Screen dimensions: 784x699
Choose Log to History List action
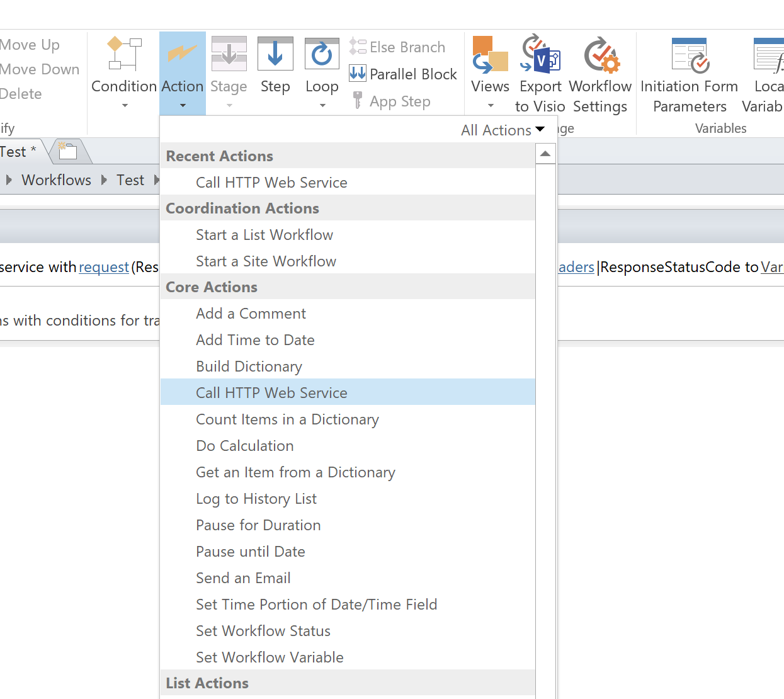pos(256,499)
